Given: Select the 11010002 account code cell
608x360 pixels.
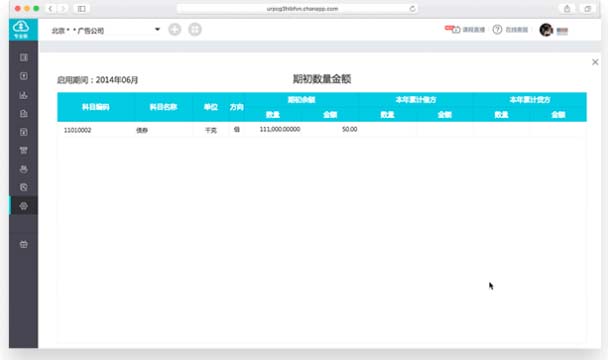Looking at the screenshot, I should tap(78, 130).
